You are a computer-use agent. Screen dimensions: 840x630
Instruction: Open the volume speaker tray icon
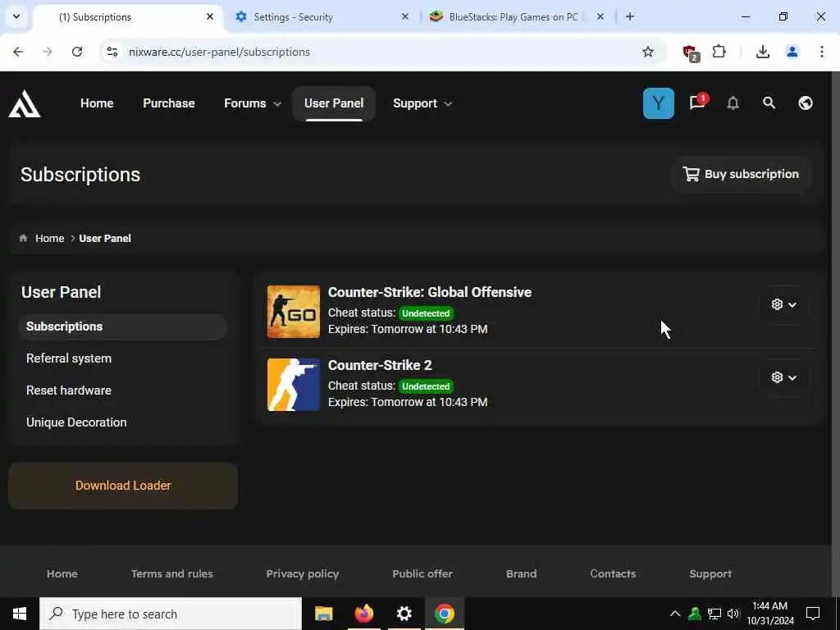point(733,614)
